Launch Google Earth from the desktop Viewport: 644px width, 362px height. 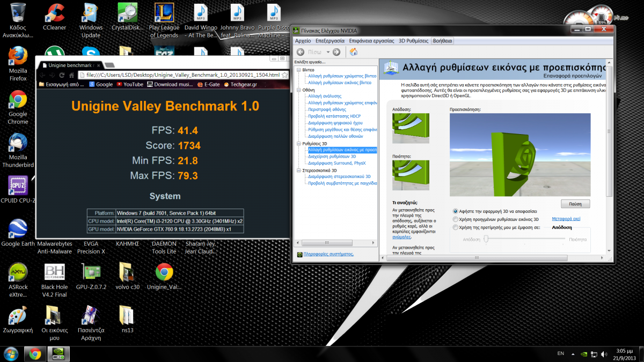(18, 233)
